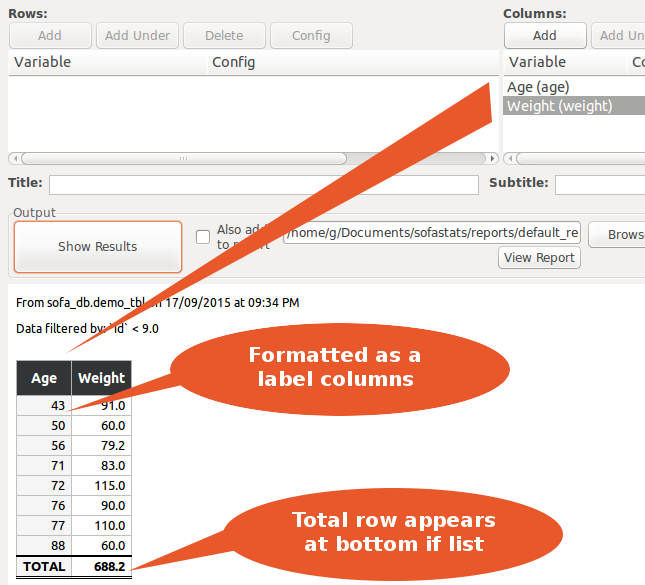Click the Weight header in output table

[x=101, y=379]
